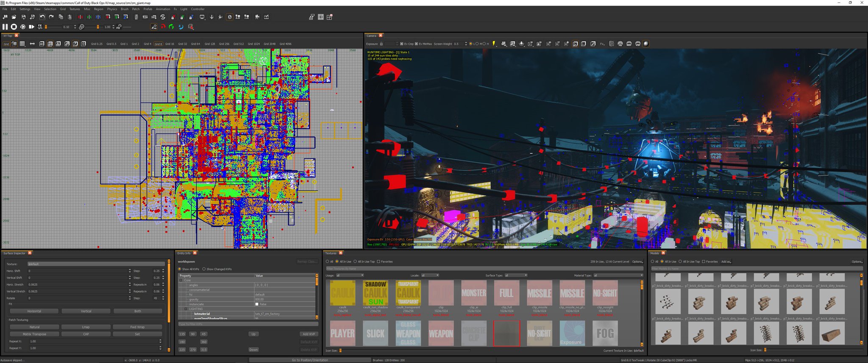The width and height of the screenshot is (868, 363).
Task: Collapse the LIGHTING property group
Action: 186,309
